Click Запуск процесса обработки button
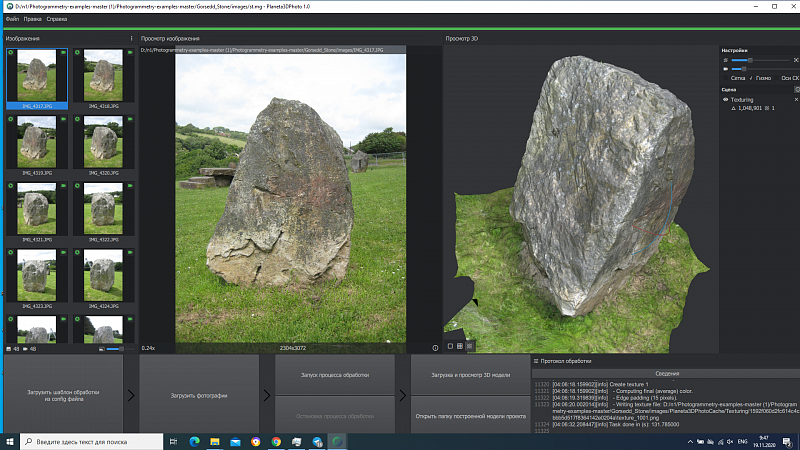The width and height of the screenshot is (800, 450). 335,375
